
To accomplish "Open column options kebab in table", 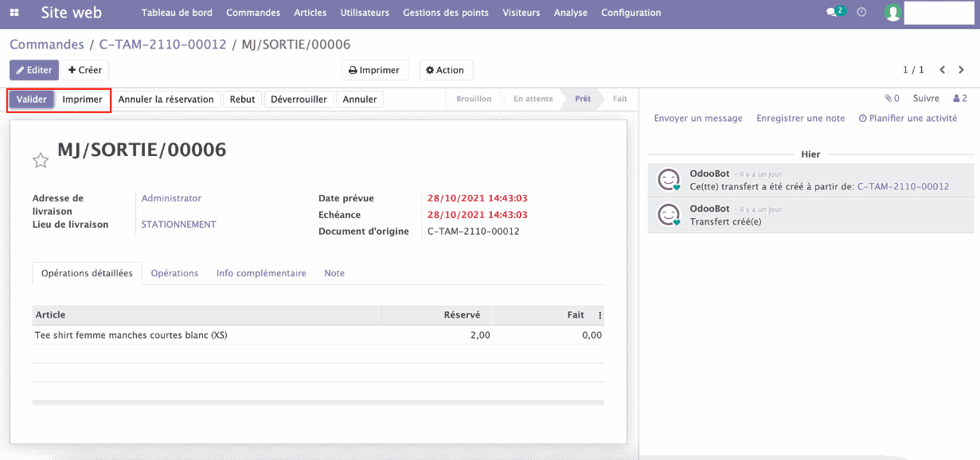I will click(x=600, y=315).
